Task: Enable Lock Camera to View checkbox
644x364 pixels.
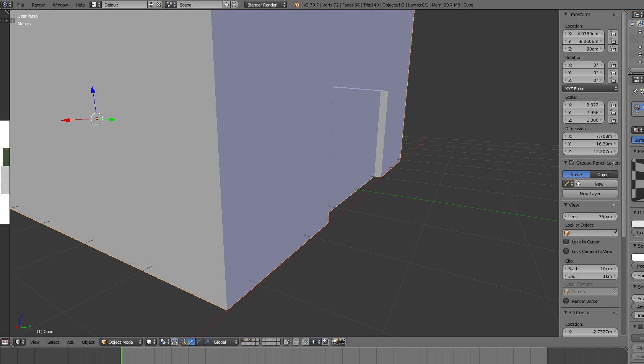Action: (x=566, y=251)
